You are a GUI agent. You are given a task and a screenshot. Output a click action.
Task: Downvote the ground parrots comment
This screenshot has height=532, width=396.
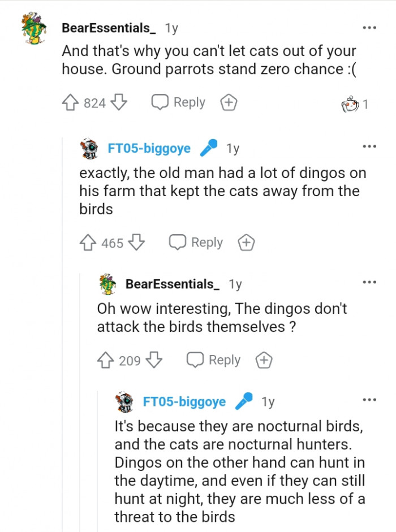pos(119,102)
